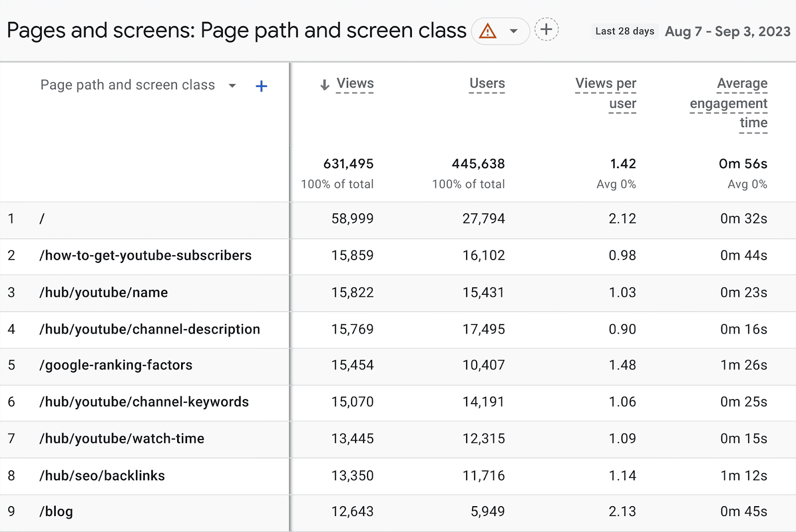
Task: Expand Page path and screen class dropdown
Action: 232,86
